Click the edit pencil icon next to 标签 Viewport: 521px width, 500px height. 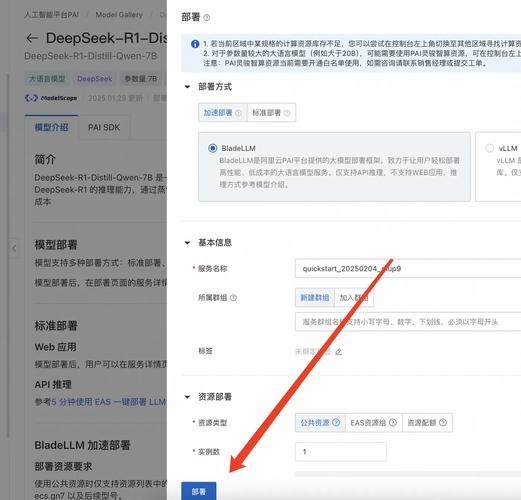tap(338, 351)
